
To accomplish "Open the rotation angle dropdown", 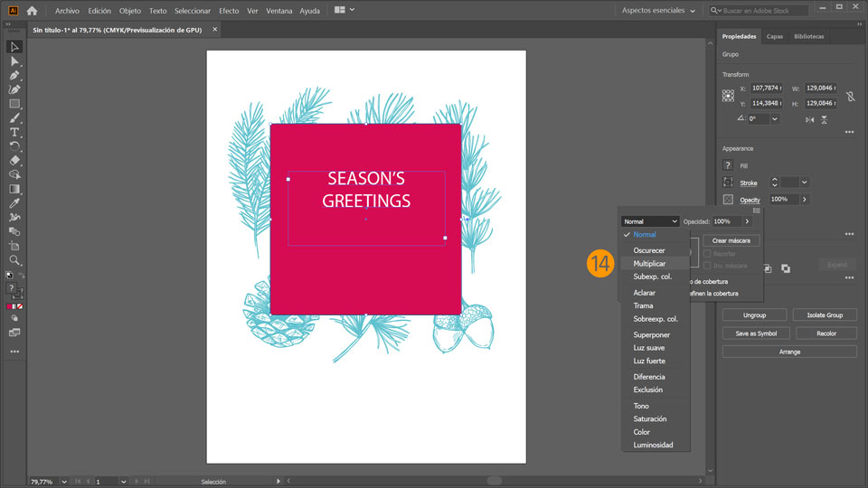I will point(775,119).
